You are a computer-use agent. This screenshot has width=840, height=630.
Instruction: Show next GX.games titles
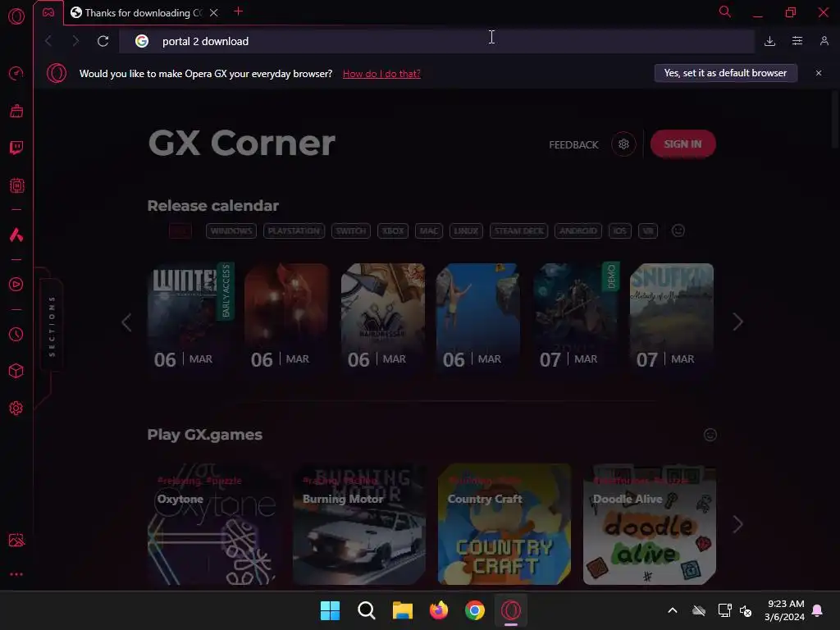tap(737, 524)
